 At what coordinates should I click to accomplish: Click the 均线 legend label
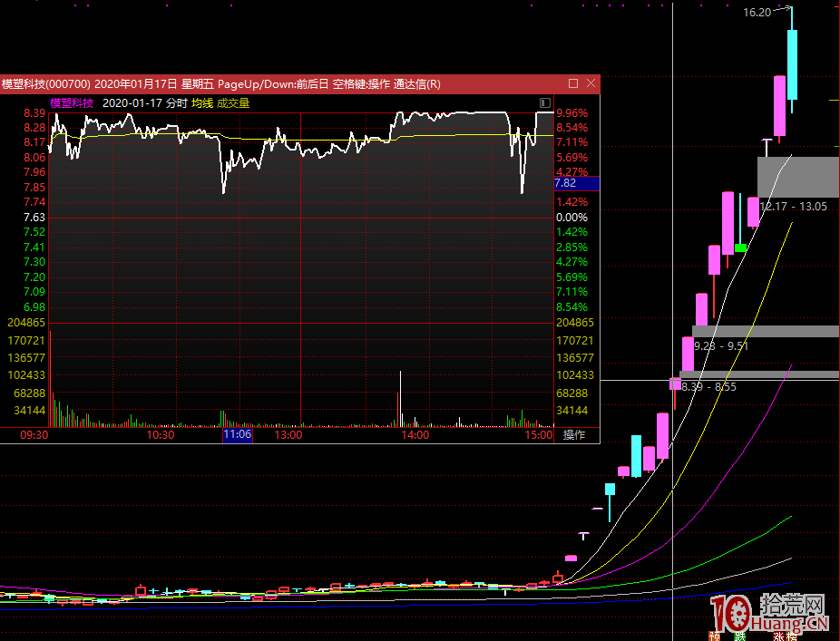[x=201, y=102]
